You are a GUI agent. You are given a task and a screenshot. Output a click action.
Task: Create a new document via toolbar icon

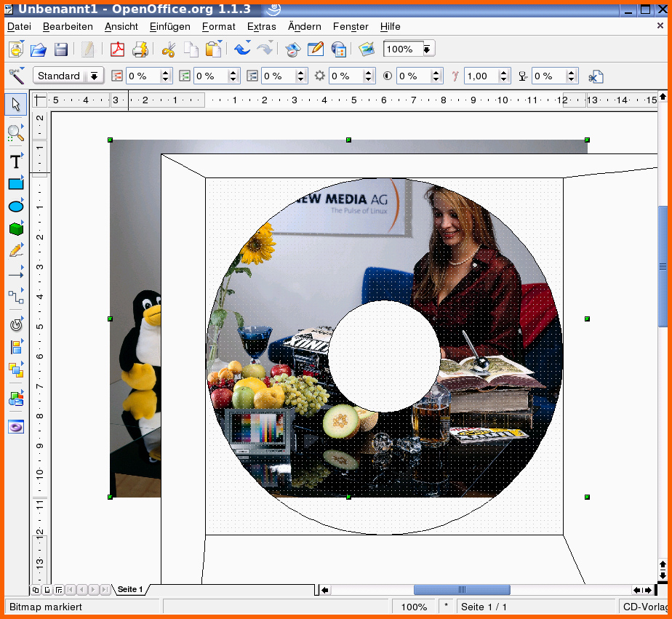point(16,49)
